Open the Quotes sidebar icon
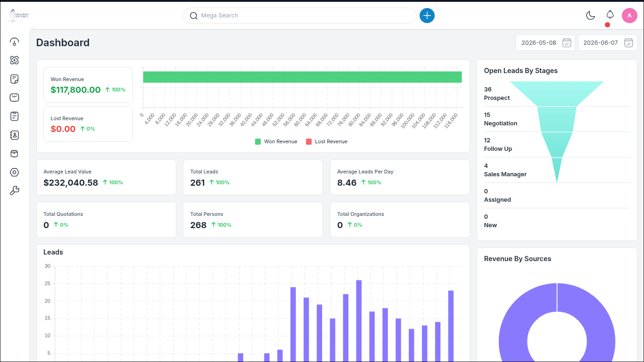This screenshot has height=362, width=644. click(15, 79)
